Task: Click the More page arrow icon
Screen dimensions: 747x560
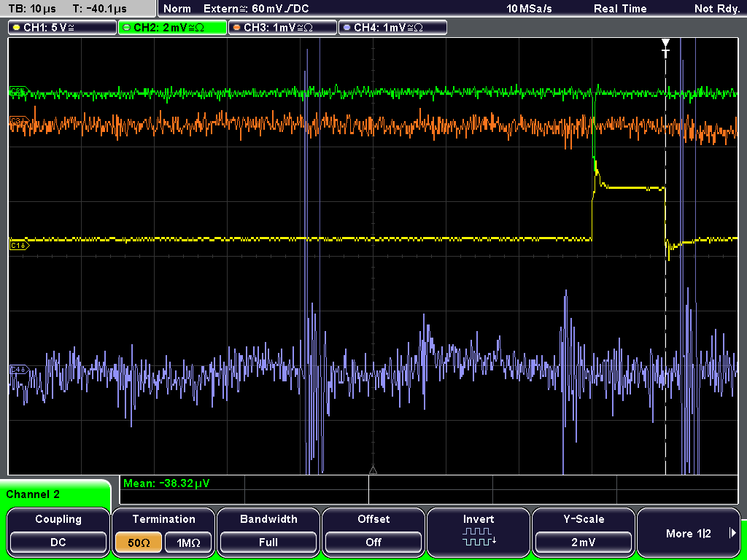Action: click(732, 533)
